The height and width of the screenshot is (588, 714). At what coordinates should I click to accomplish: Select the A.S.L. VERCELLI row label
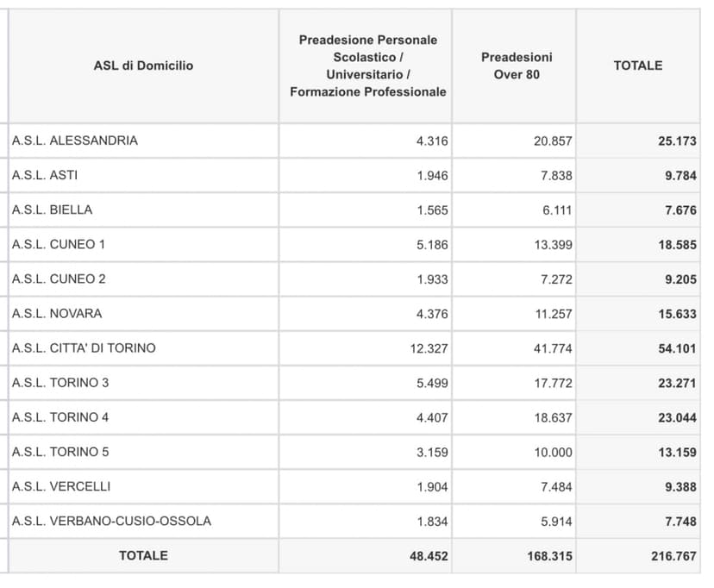(x=61, y=486)
